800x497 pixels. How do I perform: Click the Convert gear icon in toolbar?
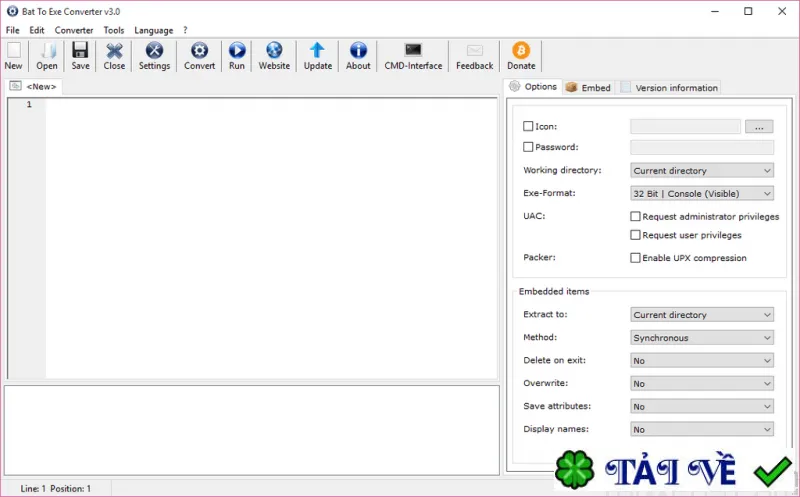click(199, 51)
